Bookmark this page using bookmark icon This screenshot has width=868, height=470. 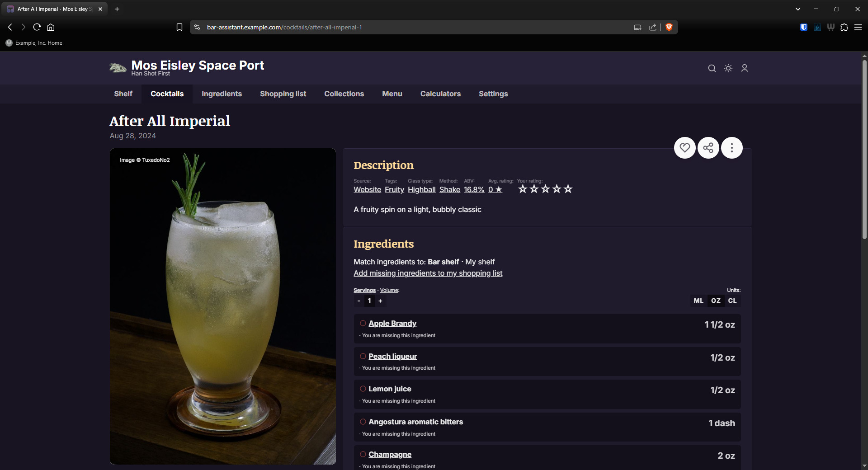(179, 27)
